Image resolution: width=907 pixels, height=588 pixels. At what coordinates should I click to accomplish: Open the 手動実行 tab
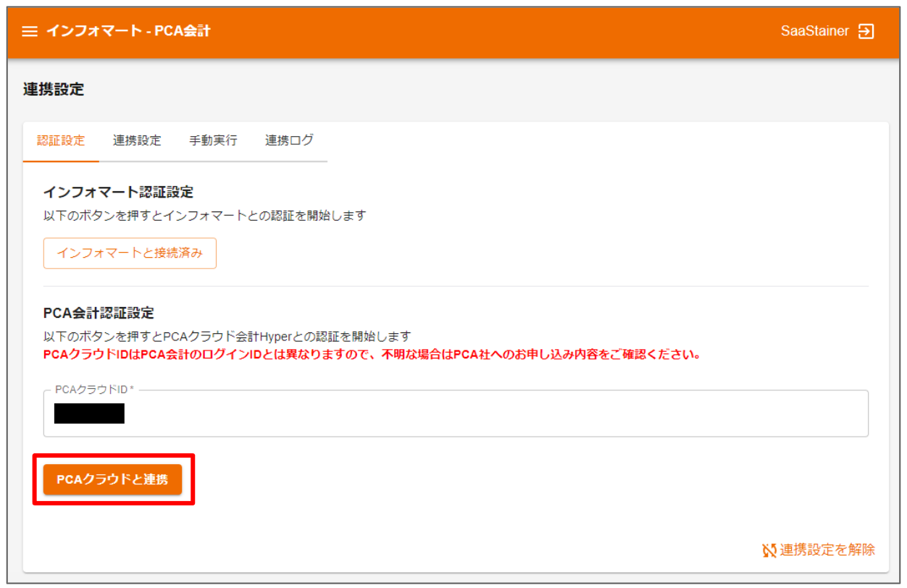pos(213,141)
